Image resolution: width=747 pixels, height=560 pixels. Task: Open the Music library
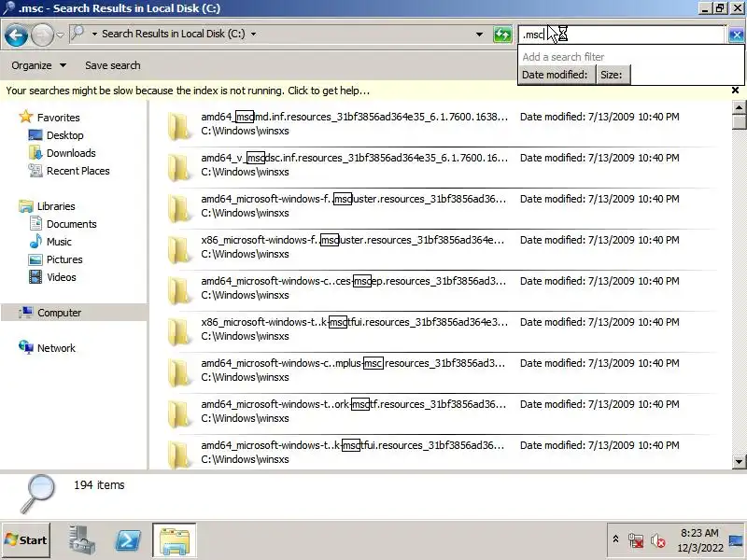click(x=59, y=242)
